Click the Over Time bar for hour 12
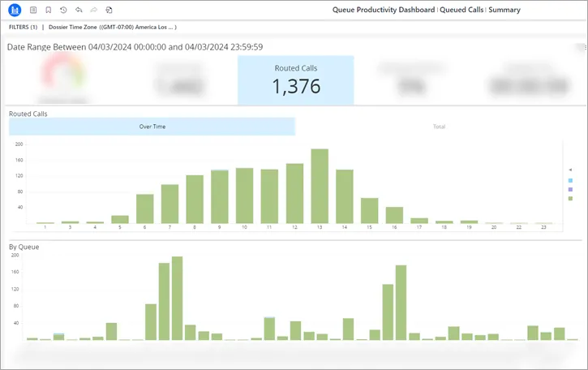Image resolution: width=588 pixels, height=370 pixels. coord(294,194)
